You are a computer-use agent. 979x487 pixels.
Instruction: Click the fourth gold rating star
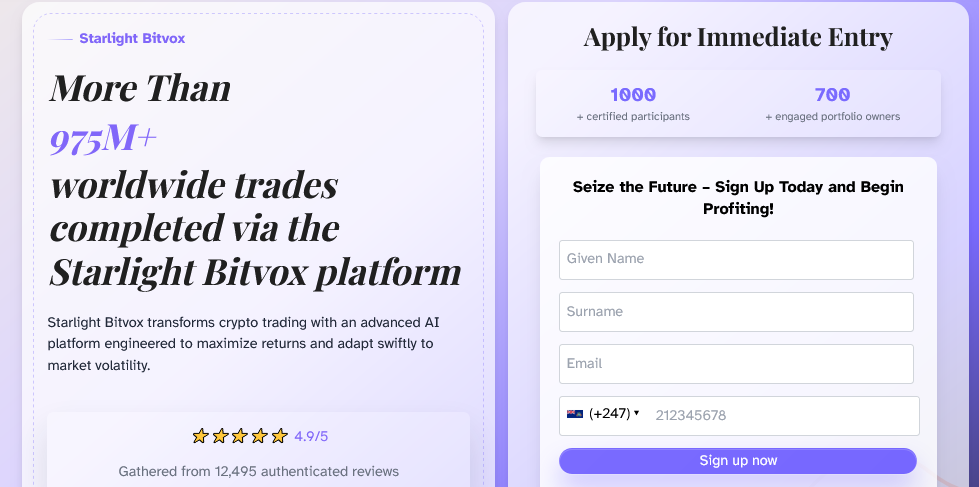point(259,436)
